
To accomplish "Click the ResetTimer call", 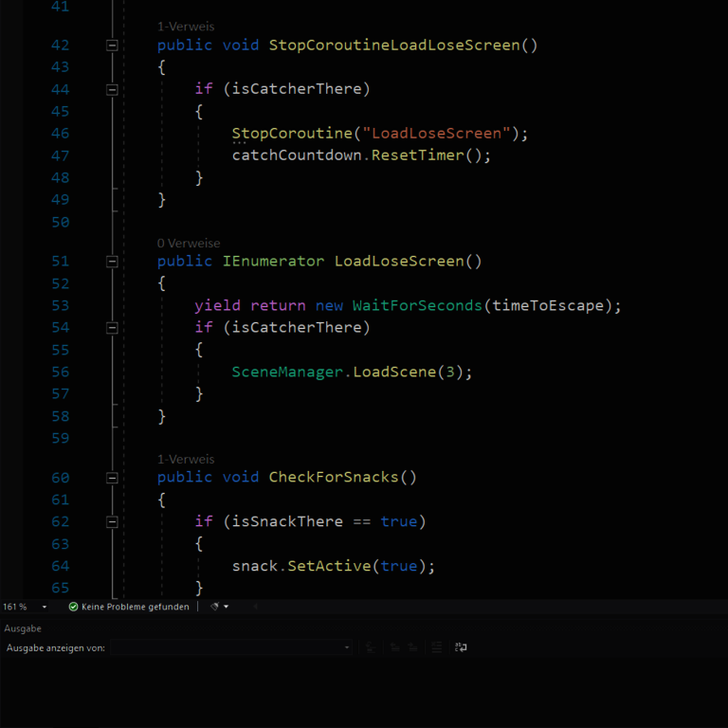I will 417,155.
